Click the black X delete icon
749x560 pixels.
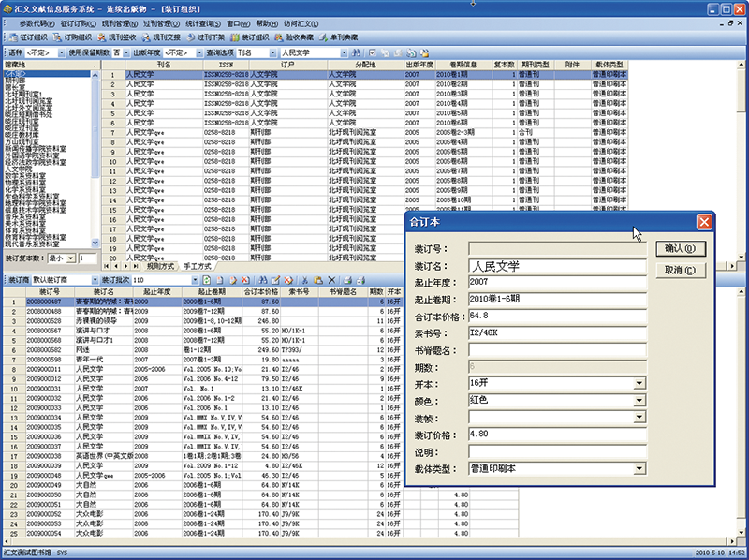331,280
